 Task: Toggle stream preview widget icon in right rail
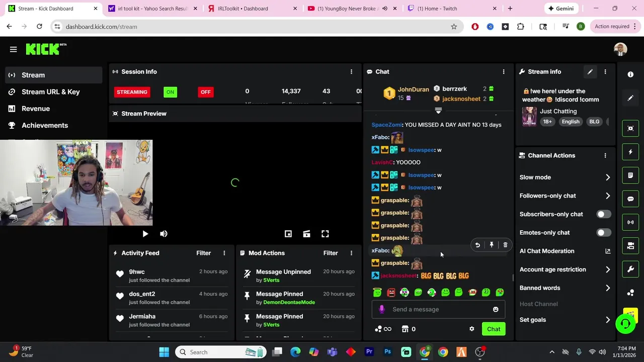tap(630, 128)
